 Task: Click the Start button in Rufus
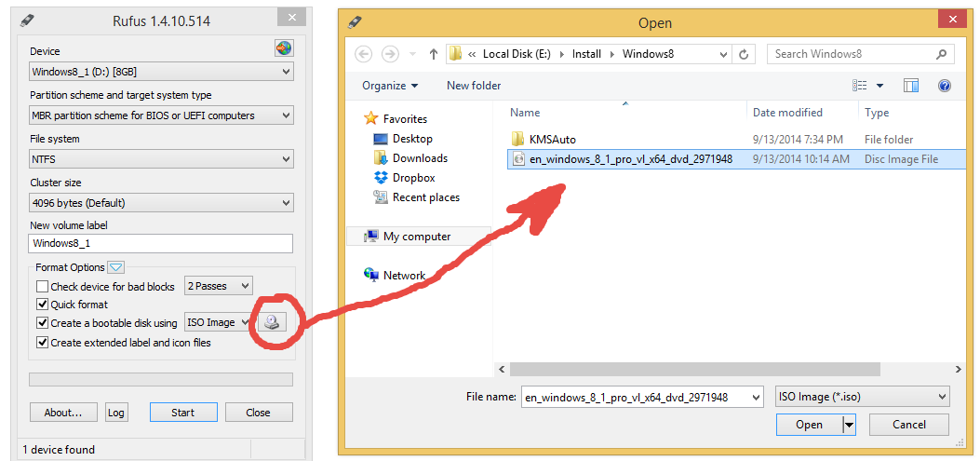[183, 413]
